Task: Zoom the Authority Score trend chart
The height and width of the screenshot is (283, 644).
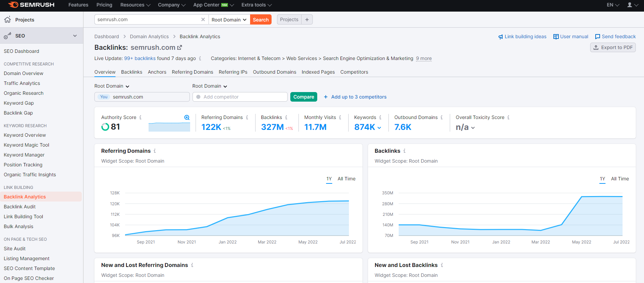Action: tap(187, 118)
